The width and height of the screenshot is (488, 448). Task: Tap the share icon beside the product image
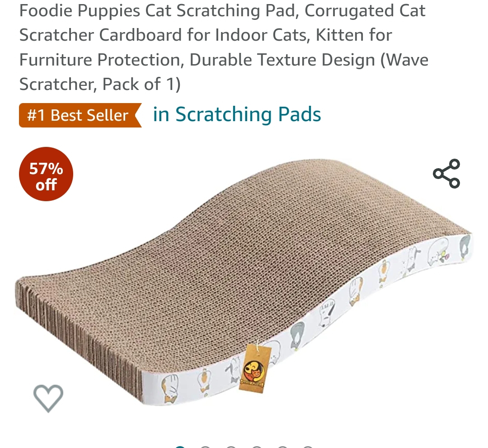[x=446, y=174]
